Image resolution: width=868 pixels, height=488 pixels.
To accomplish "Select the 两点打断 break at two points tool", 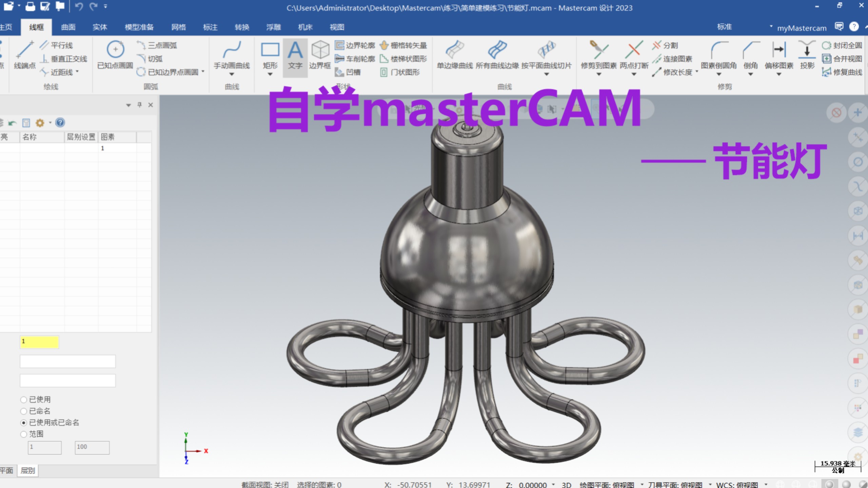I will (634, 55).
